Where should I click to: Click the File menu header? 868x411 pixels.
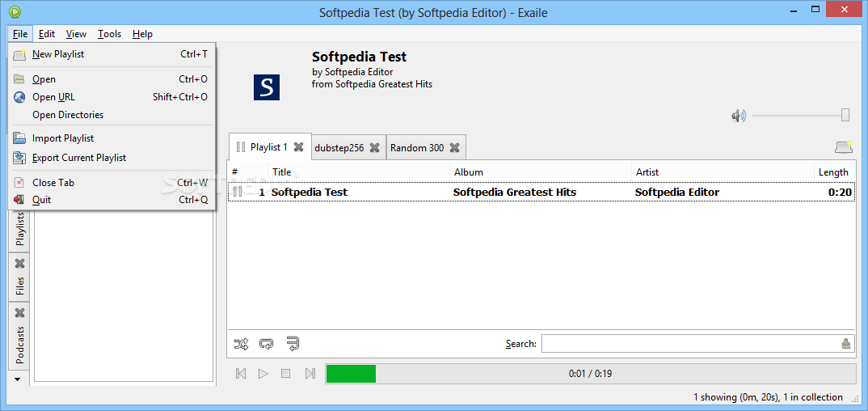(x=20, y=34)
